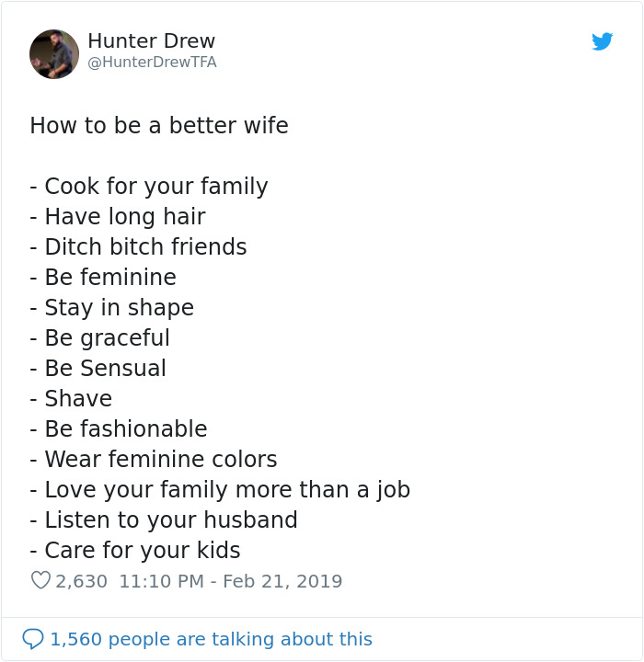This screenshot has width=644, height=662.
Task: Click the "Be feminine" line
Action: pyautogui.click(x=103, y=278)
